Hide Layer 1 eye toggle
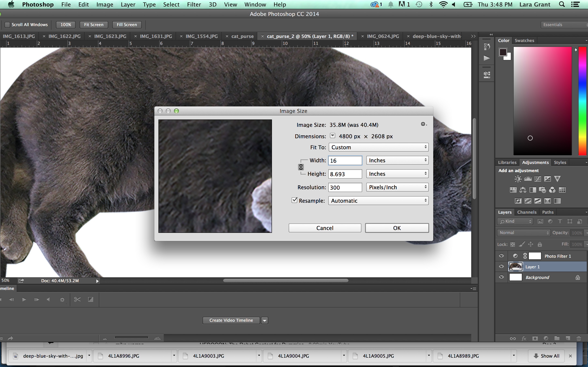 pyautogui.click(x=501, y=266)
